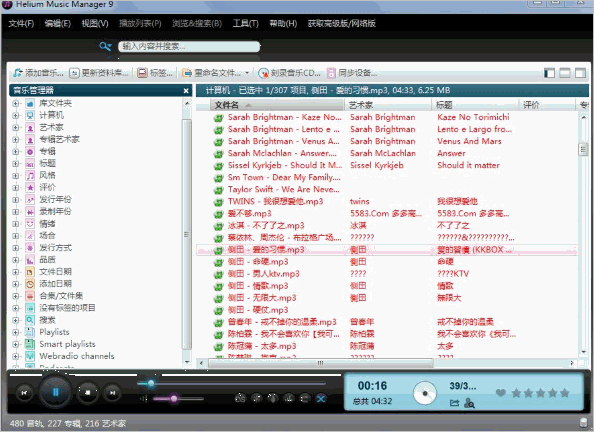Click the first round player option icon

pos(241,398)
